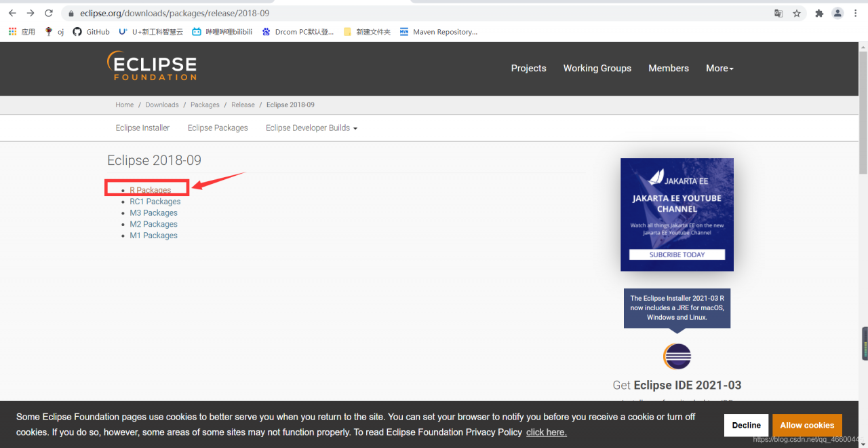Click the Get Eclipse IDE 2021-03 heading
This screenshot has height=448, width=868.
677,385
